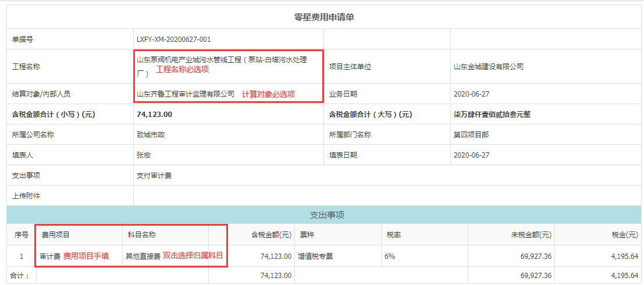Screen dimensions: 644x285
Task: Click the 含税金额(元) column header
Action: (272, 235)
